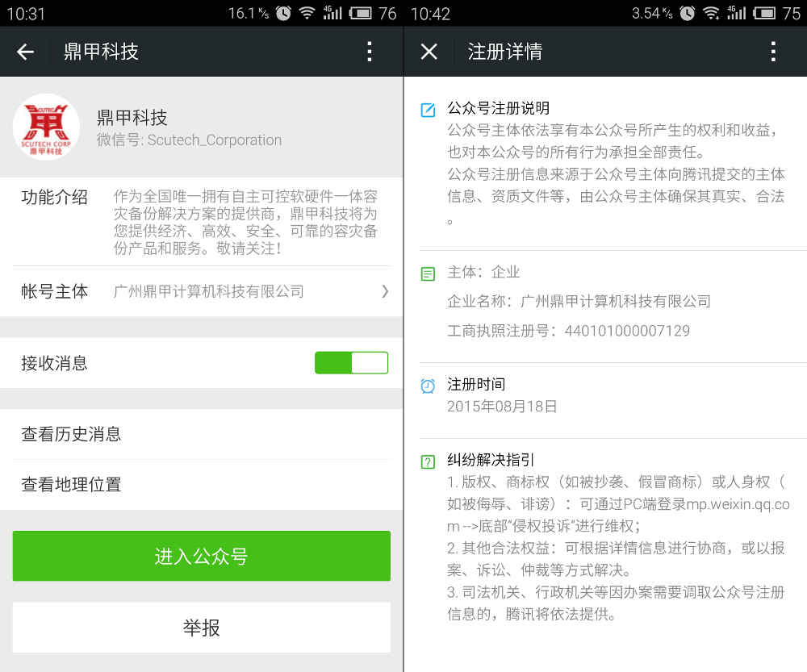Select 工商执照注册号: 440101000007129
Image resolution: width=807 pixels, height=672 pixels.
tap(568, 331)
